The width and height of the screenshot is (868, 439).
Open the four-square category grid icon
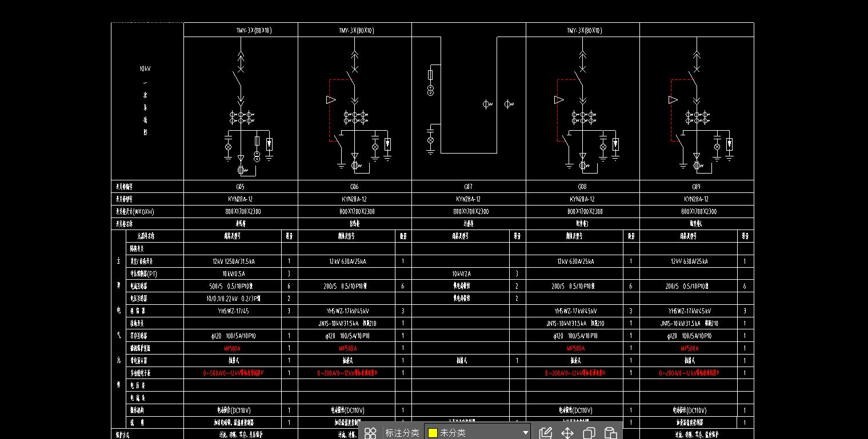370,433
